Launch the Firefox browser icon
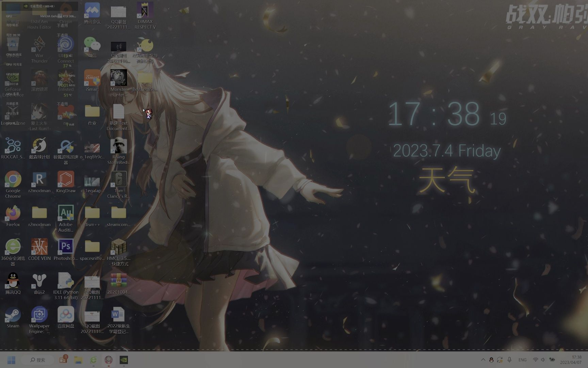Image resolution: width=588 pixels, height=368 pixels. tap(13, 213)
